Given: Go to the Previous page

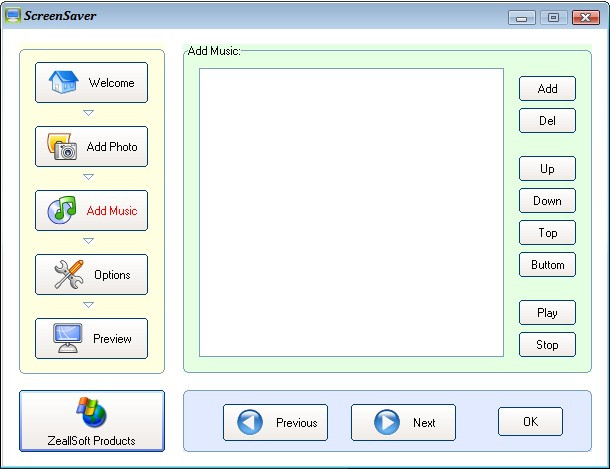Looking at the screenshot, I should (275, 422).
